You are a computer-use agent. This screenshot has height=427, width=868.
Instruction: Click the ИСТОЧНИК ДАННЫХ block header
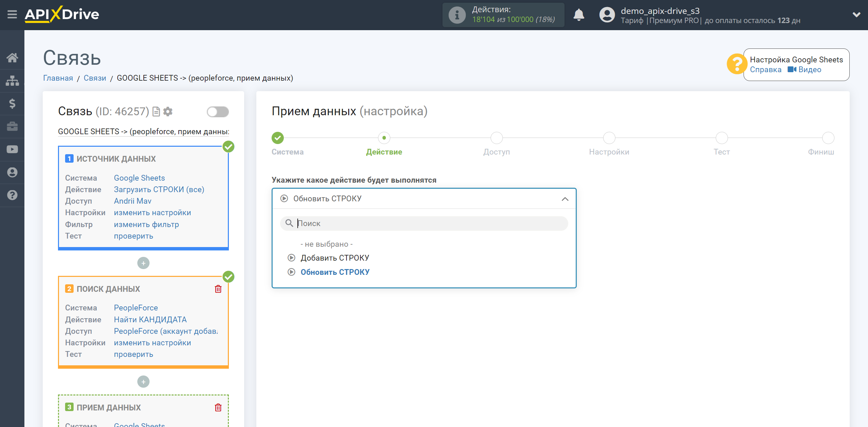[x=116, y=159]
